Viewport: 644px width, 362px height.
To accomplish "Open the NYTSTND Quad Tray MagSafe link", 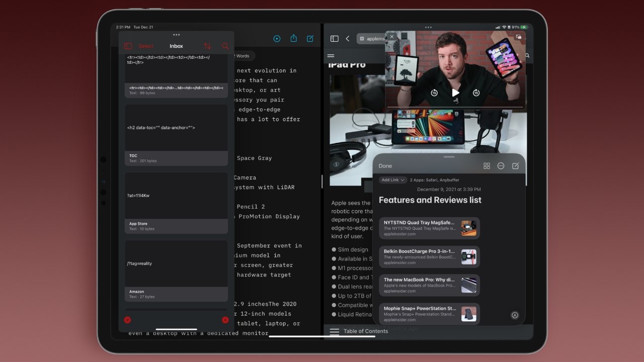I will (x=429, y=228).
